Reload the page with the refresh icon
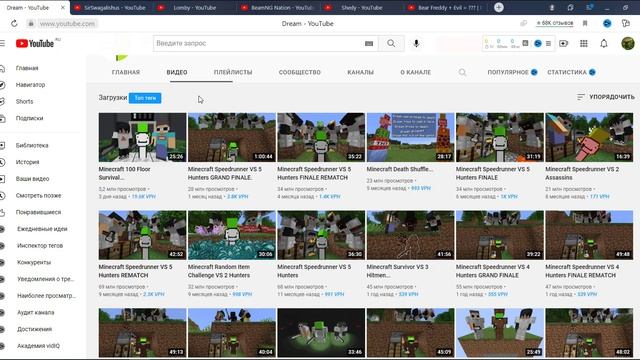This screenshot has width=640, height=360. 14,24
